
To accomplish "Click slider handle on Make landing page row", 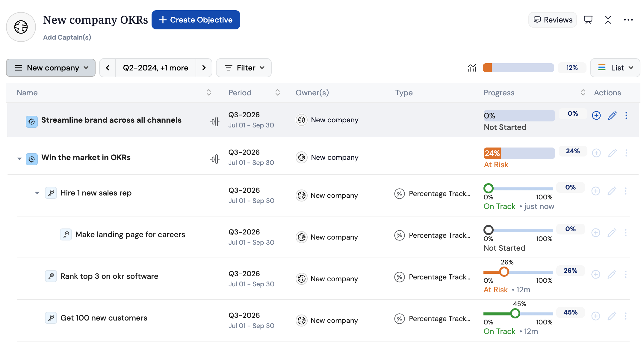I will click(489, 230).
